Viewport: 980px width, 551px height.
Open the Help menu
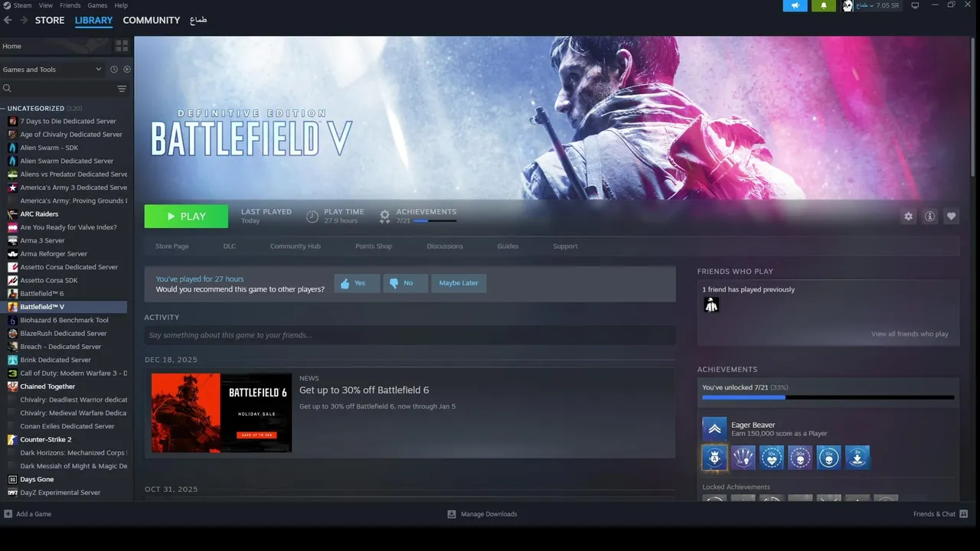click(x=121, y=5)
